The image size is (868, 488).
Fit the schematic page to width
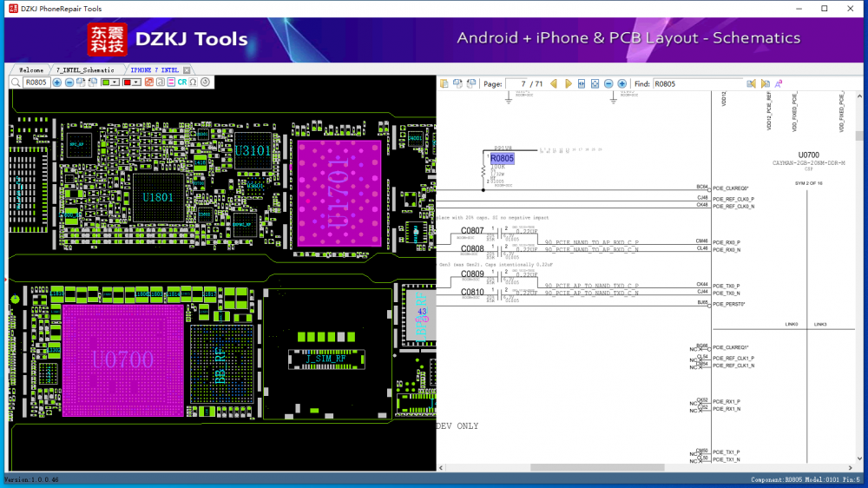click(x=582, y=83)
